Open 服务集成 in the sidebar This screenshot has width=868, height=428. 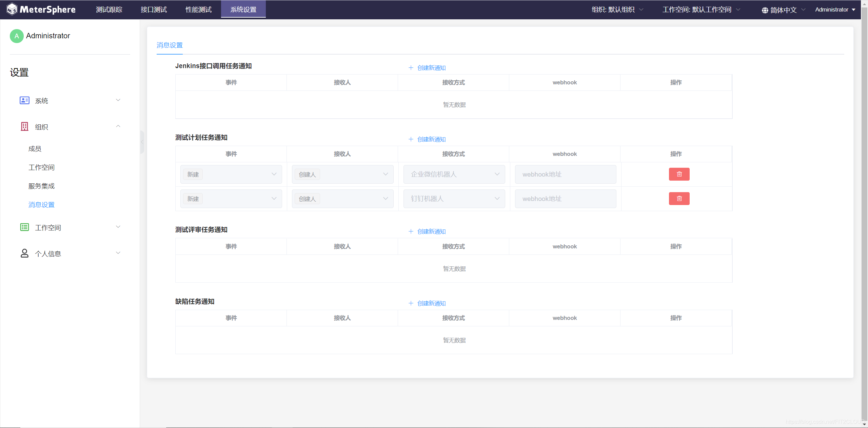[x=41, y=186]
